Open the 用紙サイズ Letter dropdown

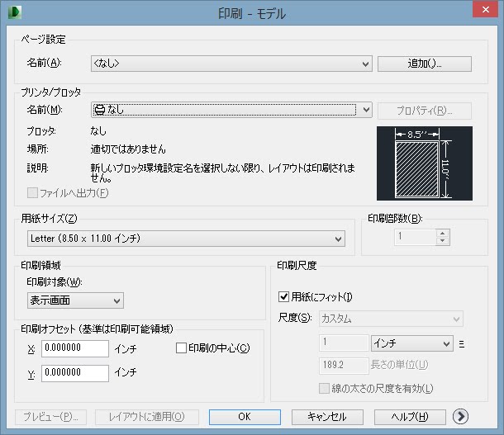coord(186,239)
